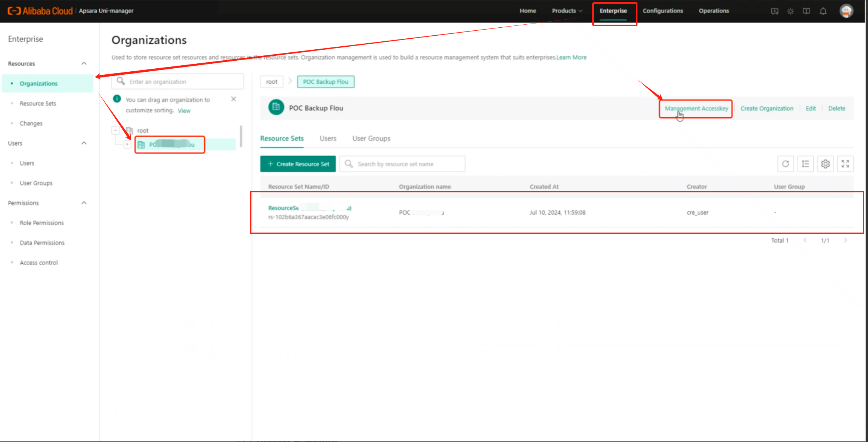Image resolution: width=868 pixels, height=442 pixels.
Task: Click Edit organization link
Action: point(811,109)
